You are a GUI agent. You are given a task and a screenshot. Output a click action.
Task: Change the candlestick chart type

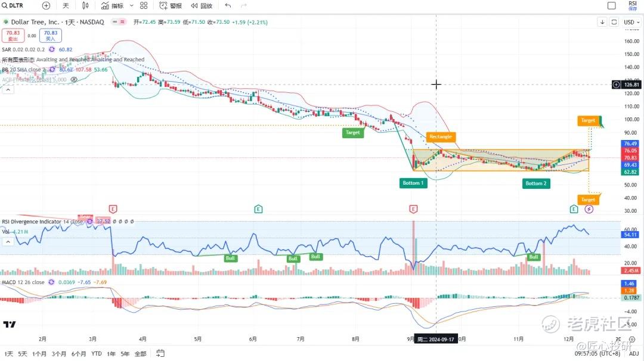[x=85, y=5]
